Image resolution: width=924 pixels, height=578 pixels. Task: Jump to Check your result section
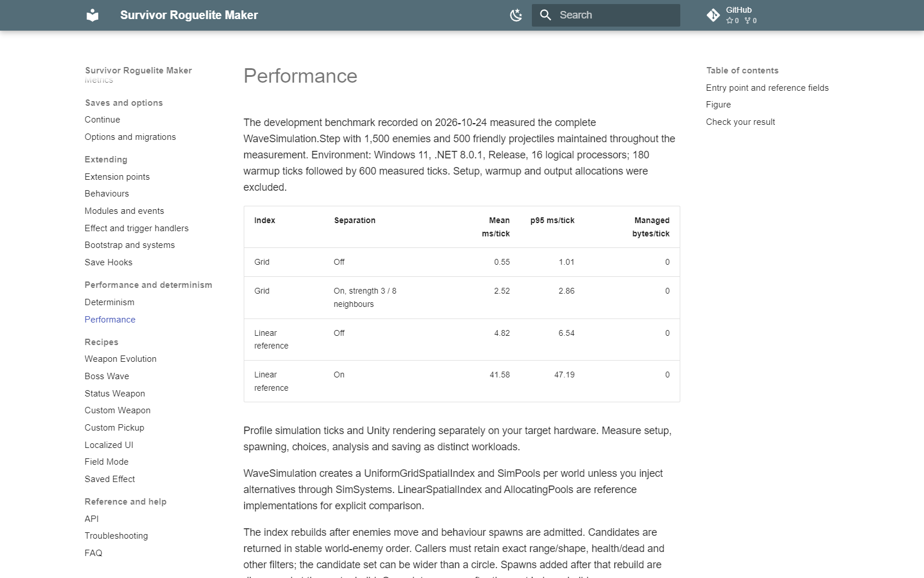pos(740,122)
